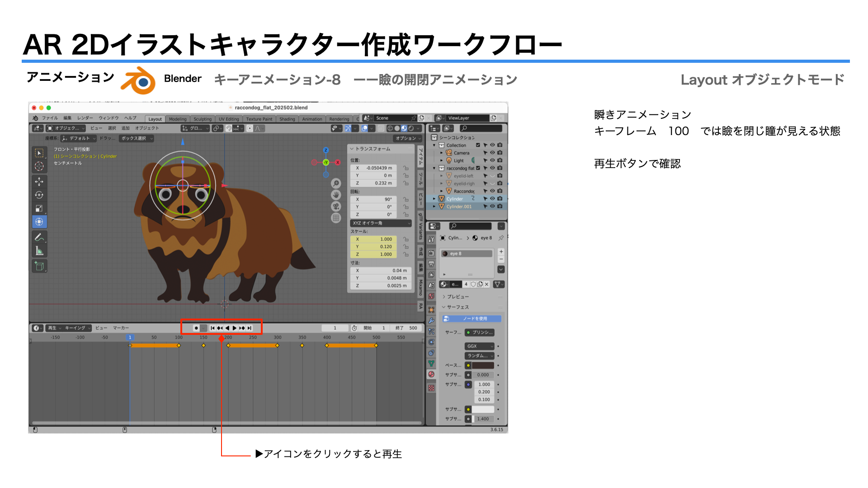Open the Options dropdown in viewport
The width and height of the screenshot is (868, 488).
tap(408, 138)
